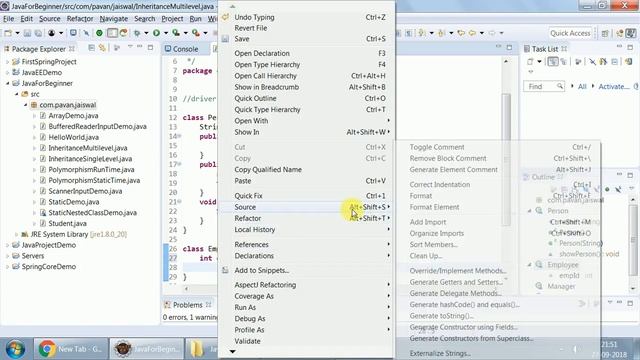Image resolution: width=640 pixels, height=360 pixels.
Task: Click the Add to Snippets icon
Action: coord(225,270)
